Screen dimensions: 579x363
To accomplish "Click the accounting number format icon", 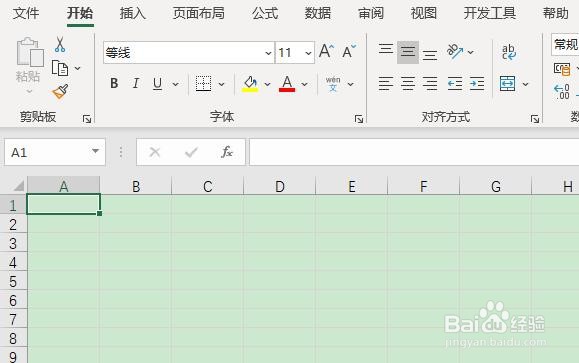I will [562, 69].
